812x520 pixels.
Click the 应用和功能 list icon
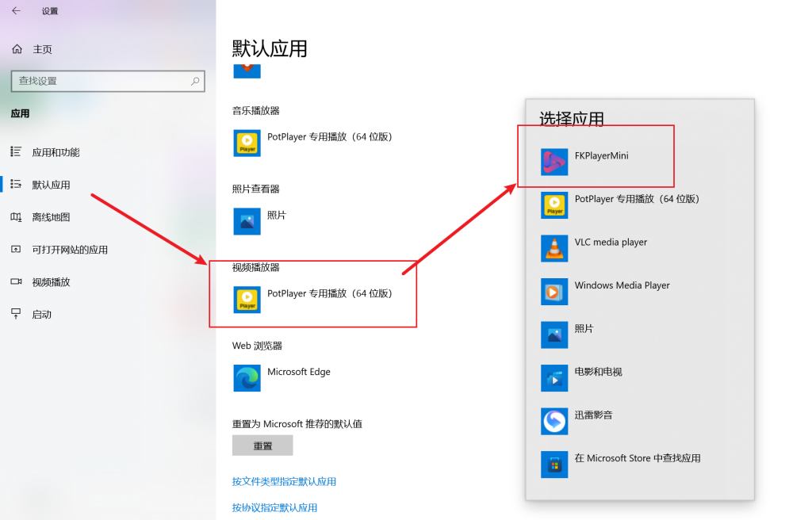point(16,151)
